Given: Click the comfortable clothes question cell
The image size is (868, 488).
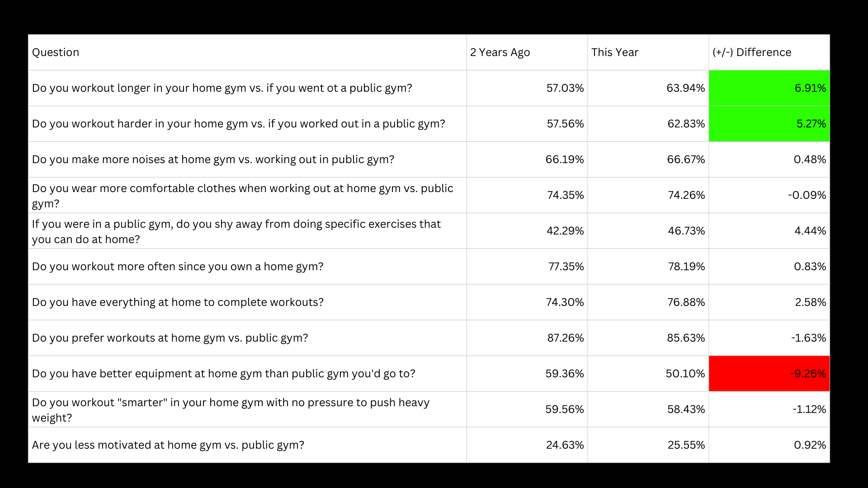Looking at the screenshot, I should point(242,196).
